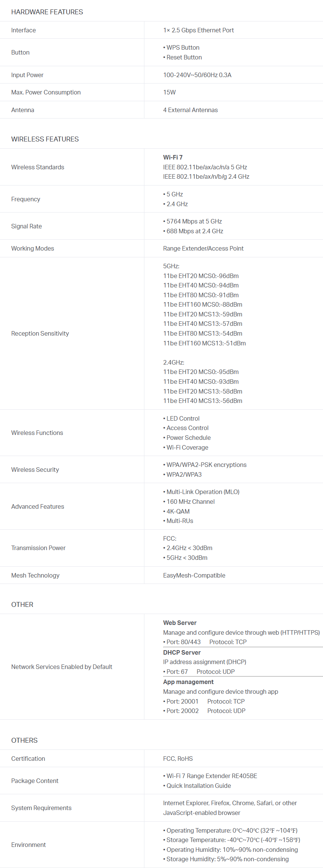Click the WIRELESS FEATURES section heading
Image resolution: width=323 pixels, height=868 pixels.
(45, 139)
